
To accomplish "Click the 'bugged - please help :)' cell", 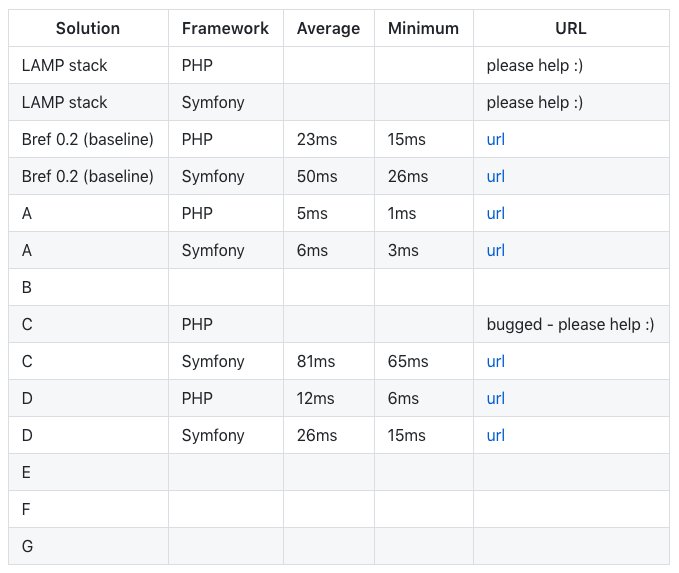I will pyautogui.click(x=570, y=324).
